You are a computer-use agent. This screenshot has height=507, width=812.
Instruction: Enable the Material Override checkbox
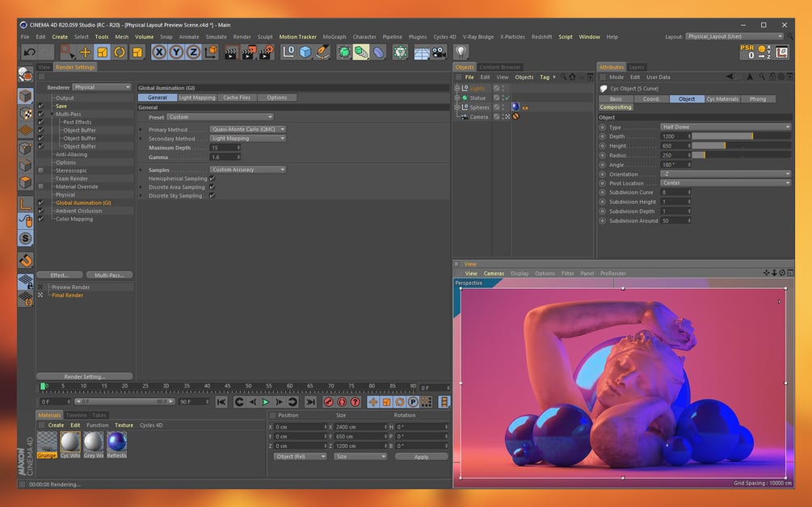[41, 186]
